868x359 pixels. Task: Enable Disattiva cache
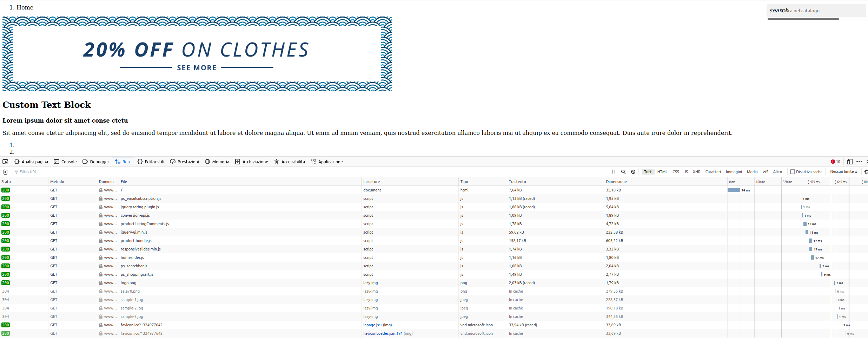pyautogui.click(x=793, y=172)
